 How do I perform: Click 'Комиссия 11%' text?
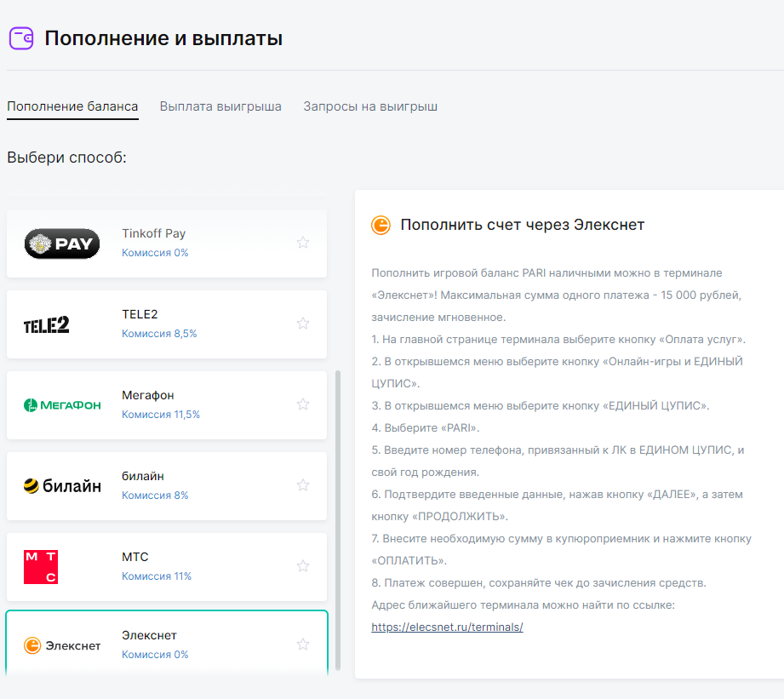tap(157, 576)
